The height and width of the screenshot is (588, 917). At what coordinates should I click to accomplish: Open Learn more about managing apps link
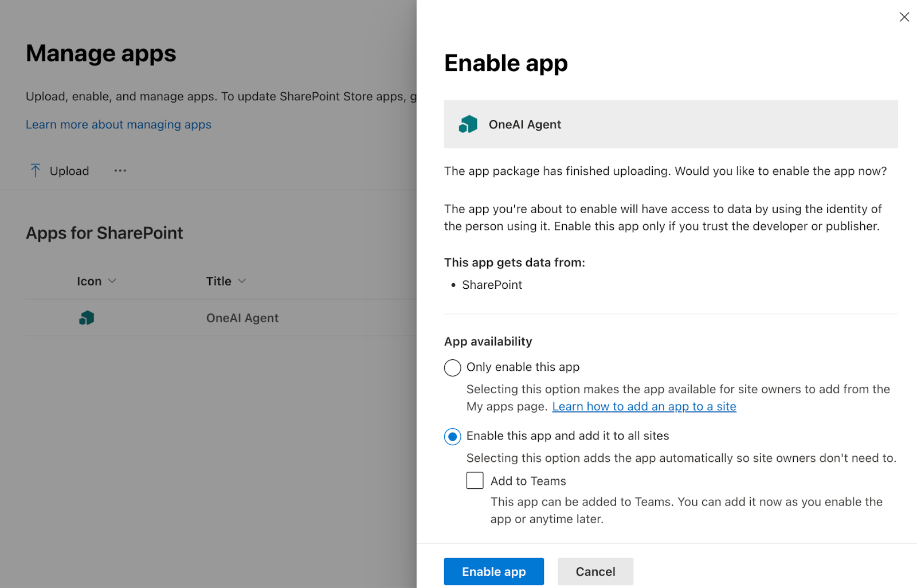119,124
